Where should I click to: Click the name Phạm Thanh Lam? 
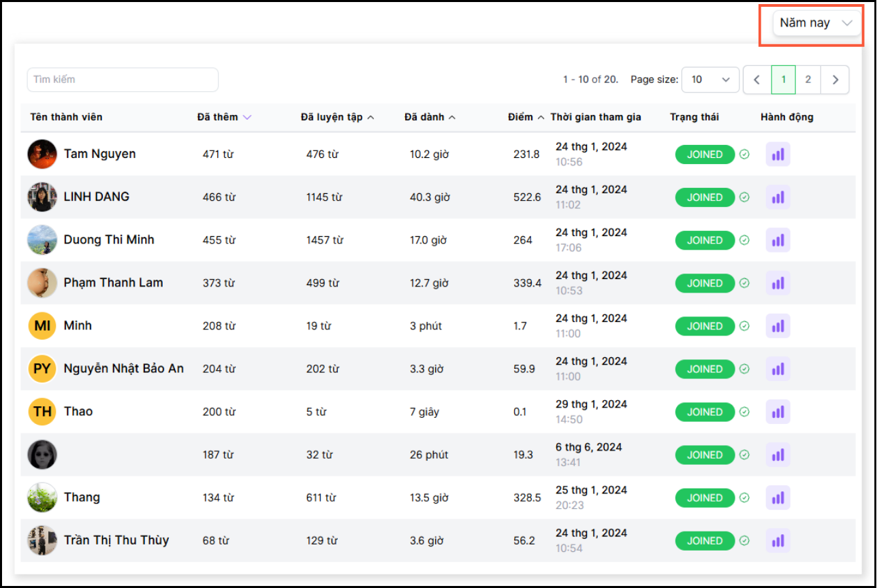tap(113, 282)
